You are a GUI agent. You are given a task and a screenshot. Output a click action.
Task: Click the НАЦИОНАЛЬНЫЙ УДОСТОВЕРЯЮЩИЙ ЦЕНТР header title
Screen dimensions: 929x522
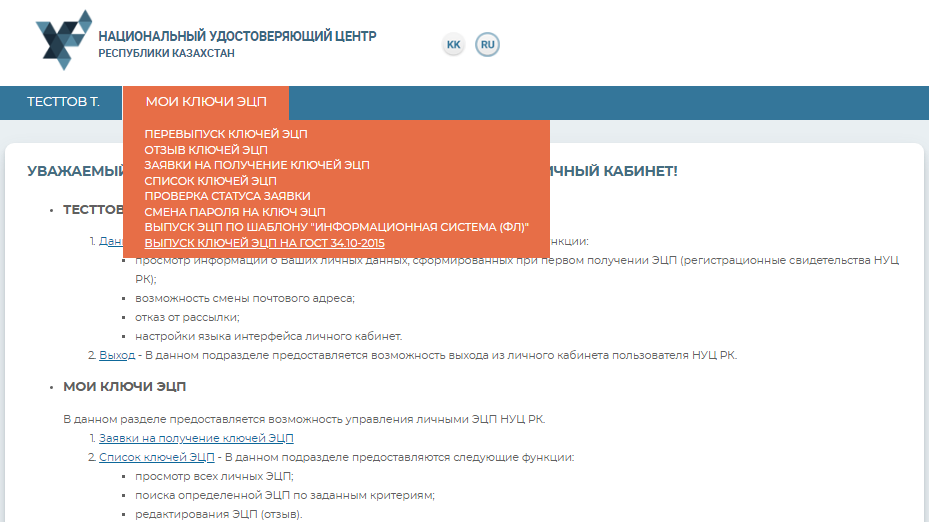pyautogui.click(x=237, y=36)
